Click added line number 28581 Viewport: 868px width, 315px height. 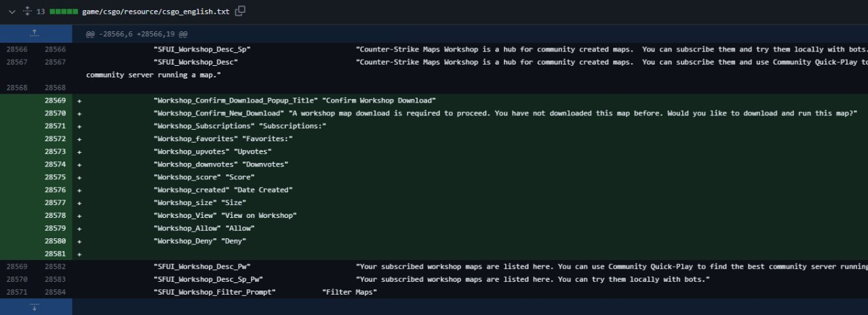pyautogui.click(x=56, y=253)
